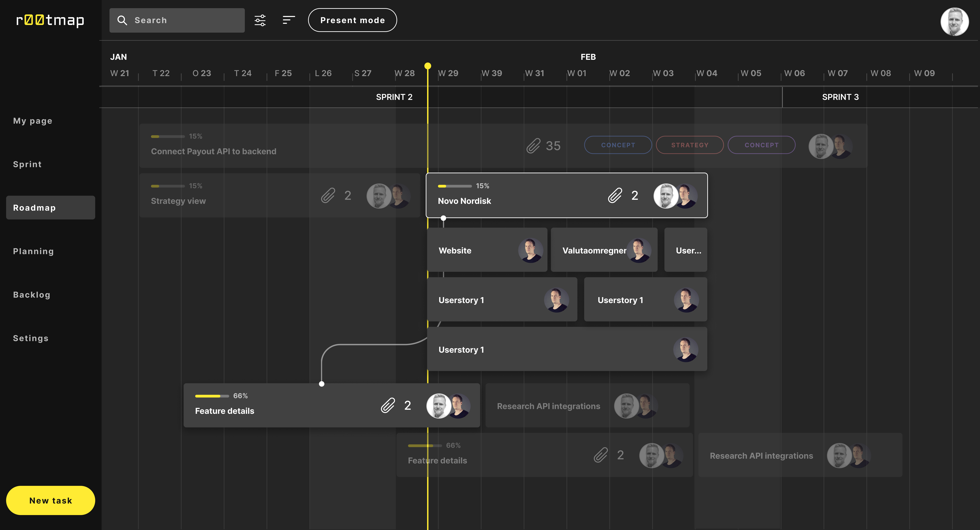Click today's yellow timeline marker dot
This screenshot has width=980, height=530.
[x=428, y=66]
